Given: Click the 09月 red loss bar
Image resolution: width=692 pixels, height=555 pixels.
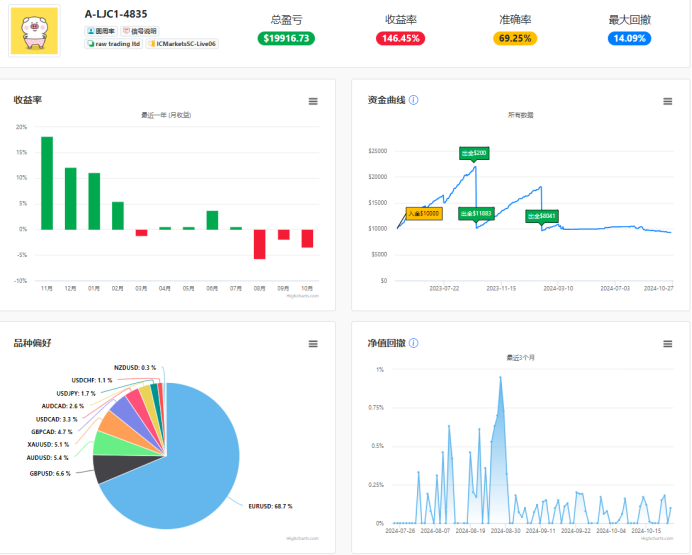Looking at the screenshot, I should [283, 235].
